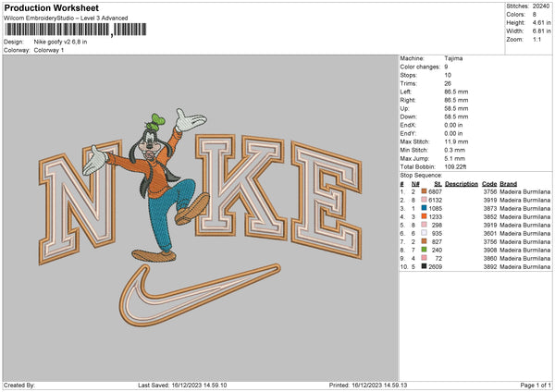
Task: Click the embroidered letter N in the preview
Action: click(x=80, y=203)
